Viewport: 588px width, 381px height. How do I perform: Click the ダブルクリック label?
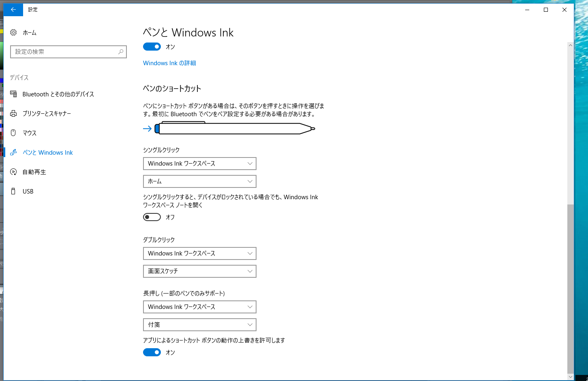[159, 240]
